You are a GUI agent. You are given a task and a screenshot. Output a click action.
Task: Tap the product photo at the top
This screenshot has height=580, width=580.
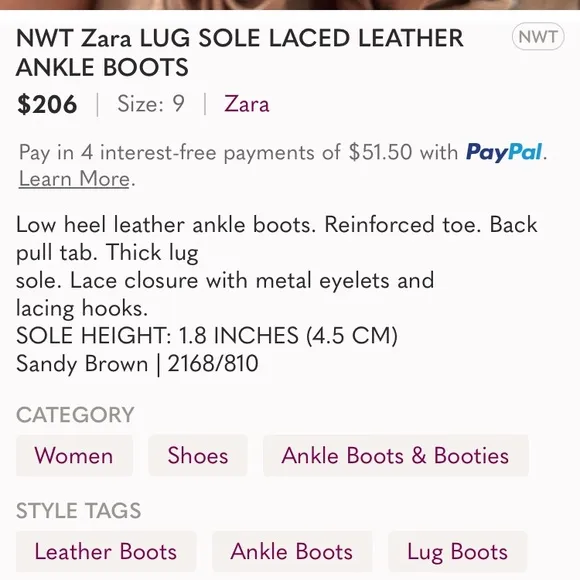290,4
